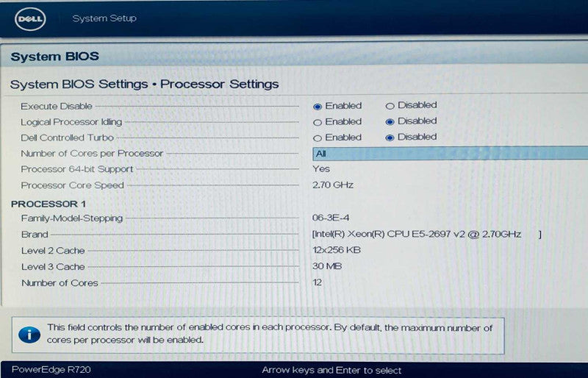Image resolution: width=588 pixels, height=378 pixels.
Task: Click the Level 3 Cache label
Action: 53,266
